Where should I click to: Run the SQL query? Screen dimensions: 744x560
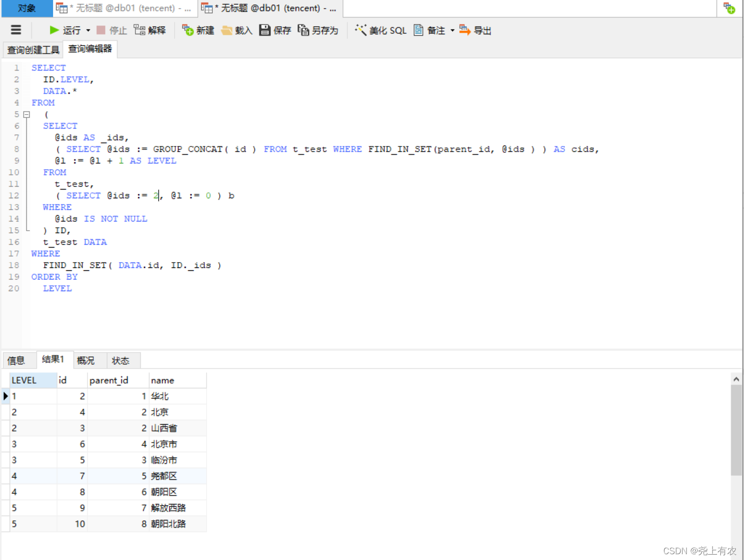tap(65, 29)
